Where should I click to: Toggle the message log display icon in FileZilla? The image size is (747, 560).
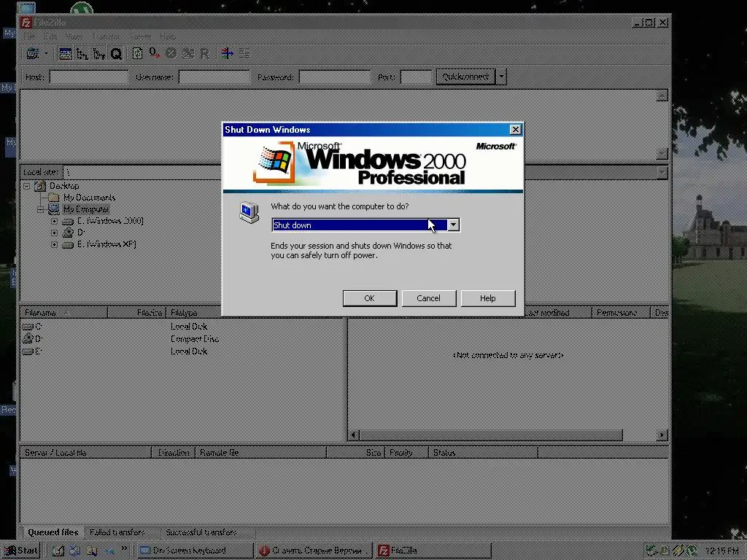[66, 54]
